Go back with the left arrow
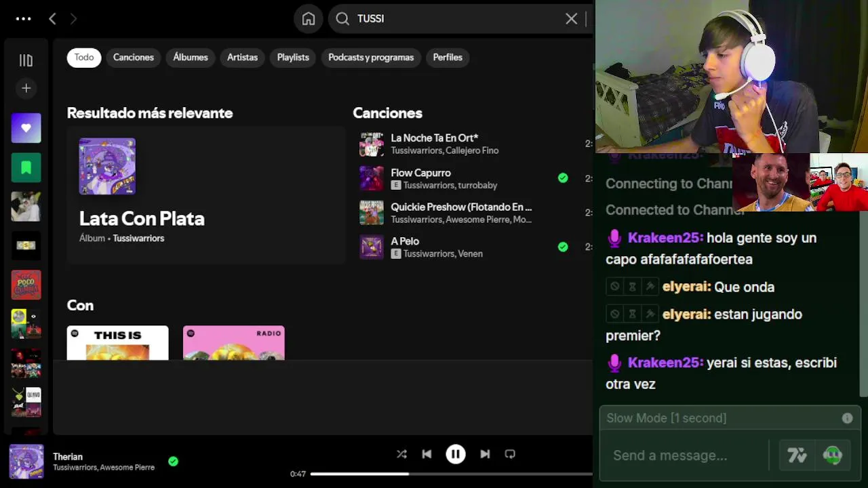This screenshot has height=488, width=868. (52, 19)
